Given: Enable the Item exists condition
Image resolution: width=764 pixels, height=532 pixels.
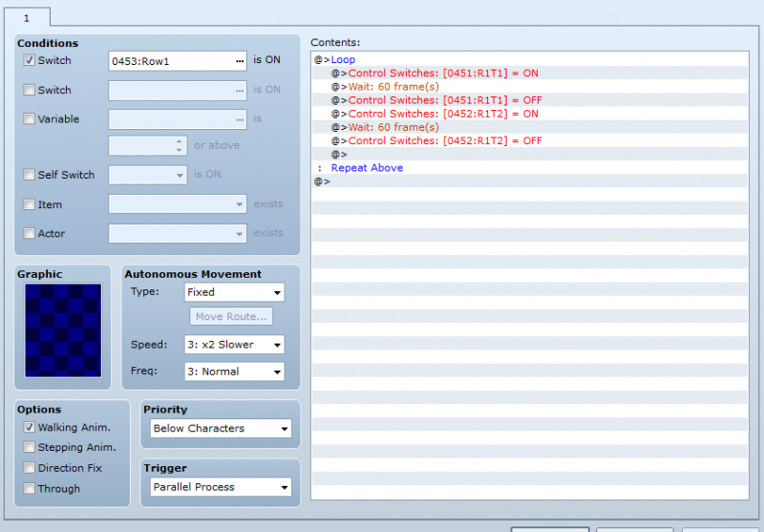Looking at the screenshot, I should click(30, 204).
